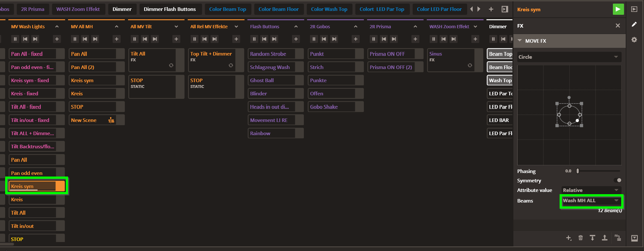Toggle the Random Strobe flash button
The height and width of the screenshot is (251, 644).
tap(299, 54)
